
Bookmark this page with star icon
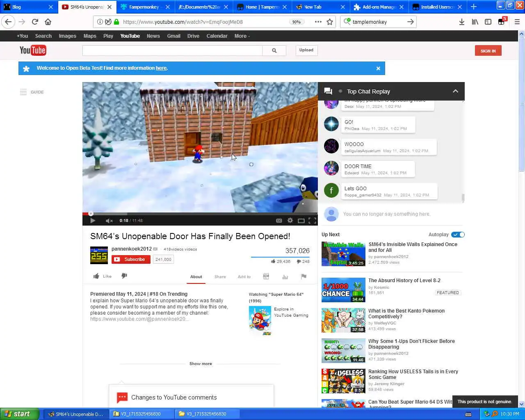click(x=330, y=22)
